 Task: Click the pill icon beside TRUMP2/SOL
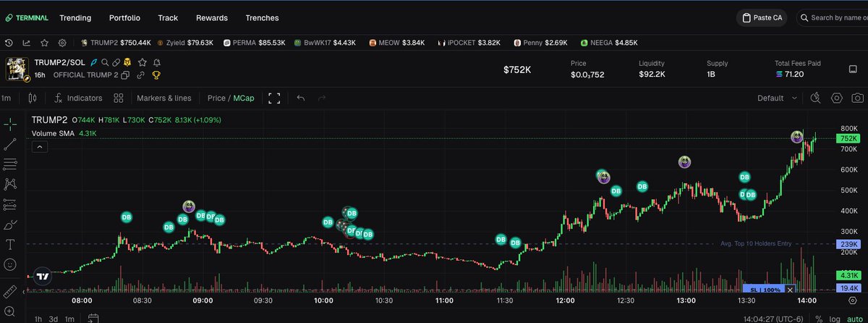click(x=116, y=63)
